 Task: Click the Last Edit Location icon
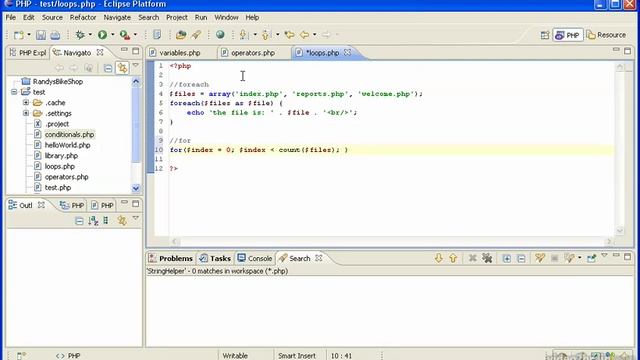coord(289,35)
